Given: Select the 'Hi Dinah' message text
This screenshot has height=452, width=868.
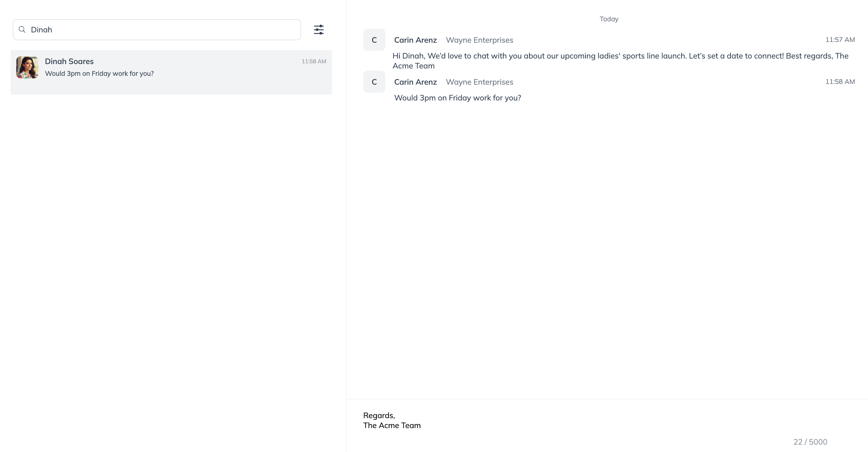Looking at the screenshot, I should coord(620,61).
